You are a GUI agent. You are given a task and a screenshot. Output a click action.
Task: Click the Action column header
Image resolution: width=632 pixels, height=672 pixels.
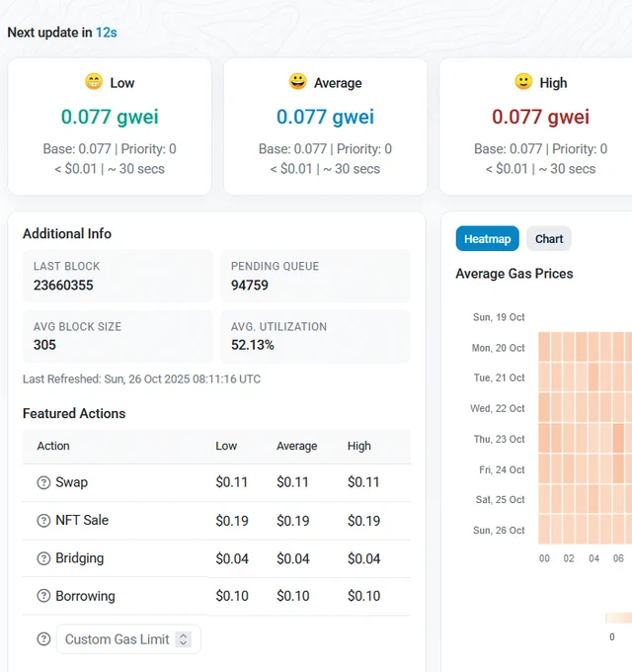click(x=53, y=446)
